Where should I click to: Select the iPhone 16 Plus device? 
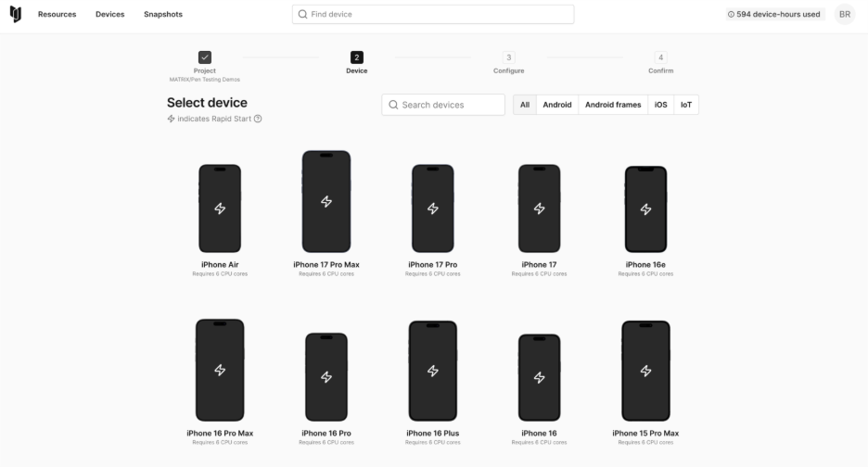pos(433,371)
